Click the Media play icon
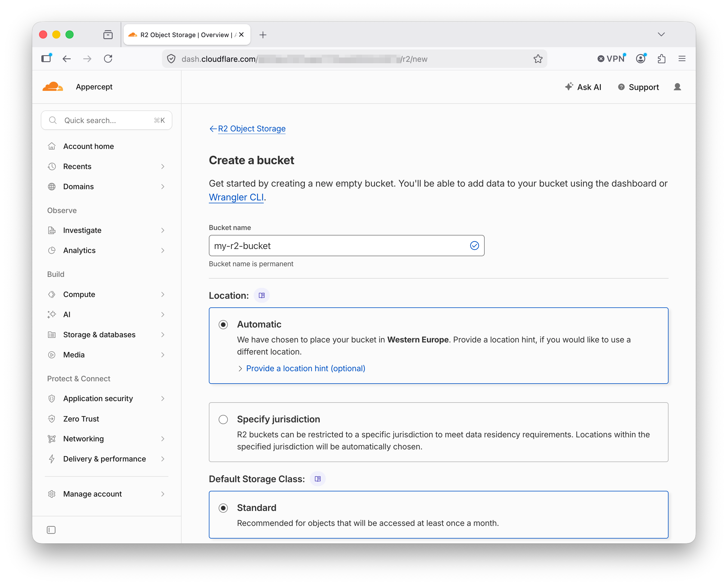The height and width of the screenshot is (586, 728). [52, 355]
